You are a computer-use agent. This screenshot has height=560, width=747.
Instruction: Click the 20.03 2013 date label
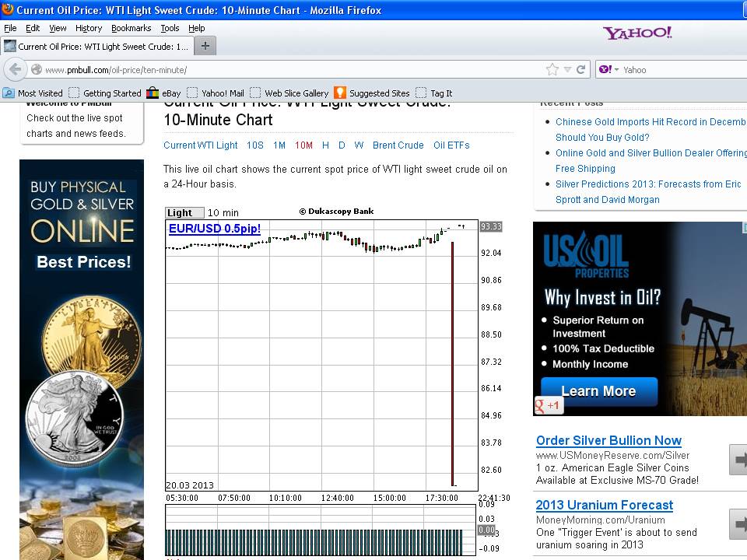[190, 485]
